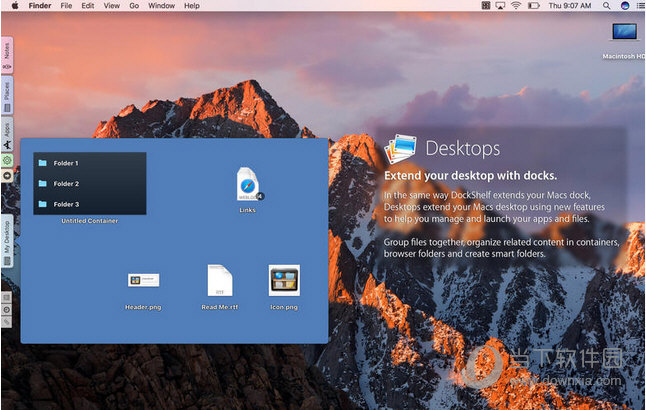Open Notification Center list icon

640,6
